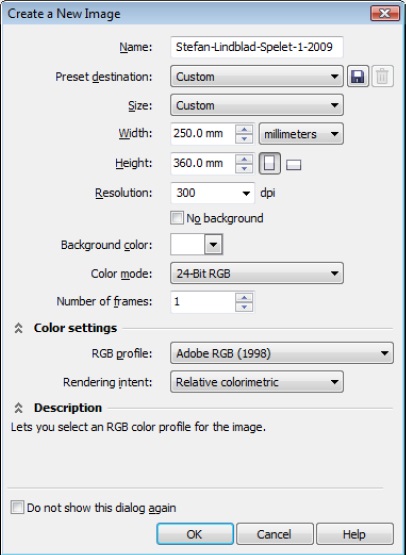Open the Color mode 24-Bit RGB dropdown
Viewport: 406px width, 555px height.
(x=257, y=273)
